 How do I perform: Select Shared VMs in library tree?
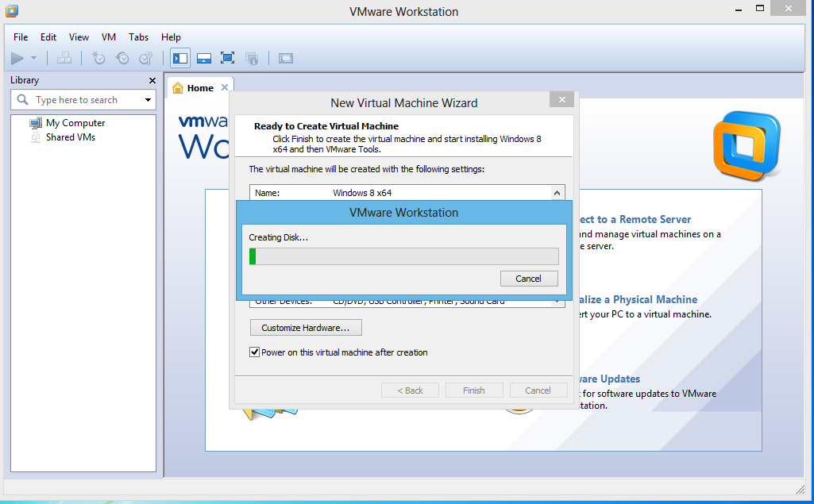click(x=71, y=137)
